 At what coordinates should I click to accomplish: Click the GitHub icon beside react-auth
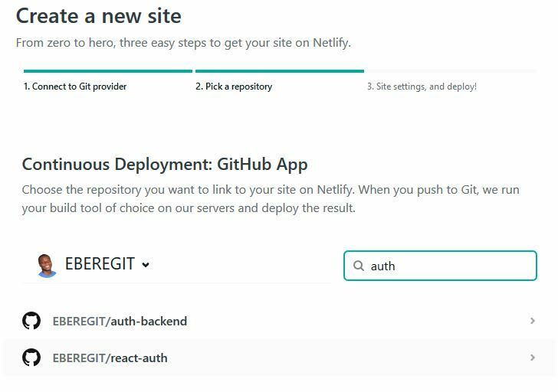point(31,358)
